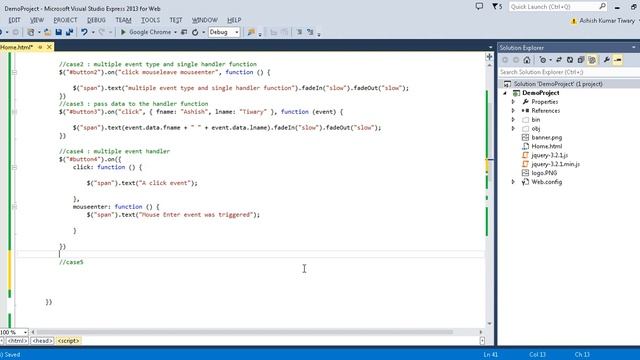Close the Home.html tab
Screen dimensions: 640x360
click(x=49, y=47)
